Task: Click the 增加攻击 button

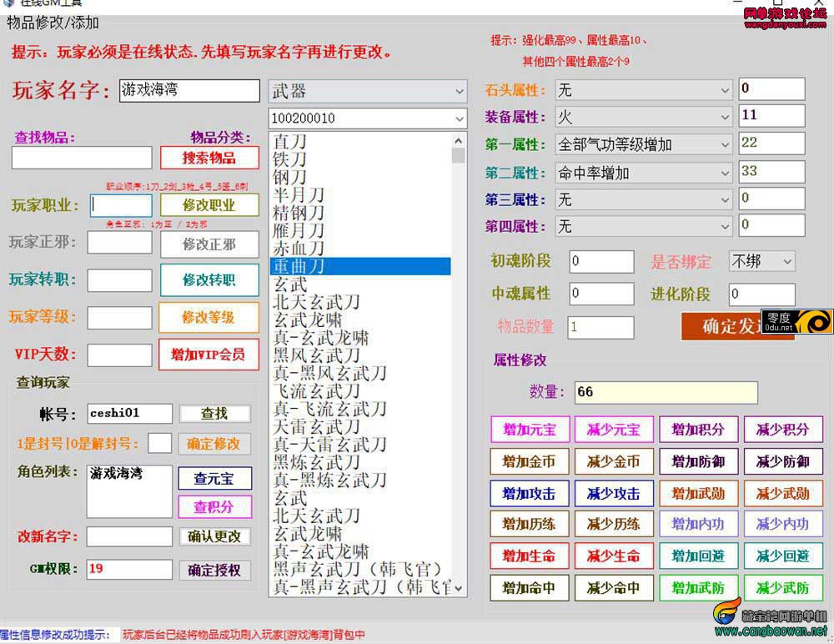Action: point(530,493)
